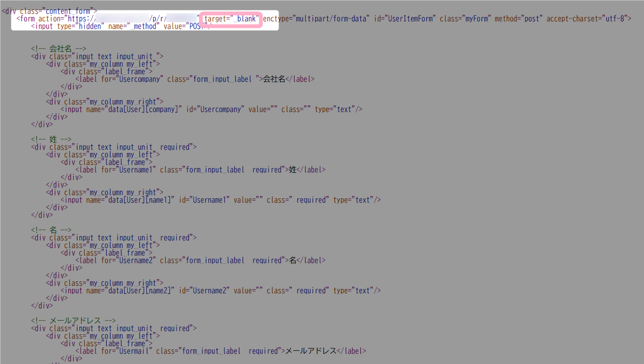Click the メールアドレス text inside the Usermail label
Viewport: 644px width, 364px height.
311,351
